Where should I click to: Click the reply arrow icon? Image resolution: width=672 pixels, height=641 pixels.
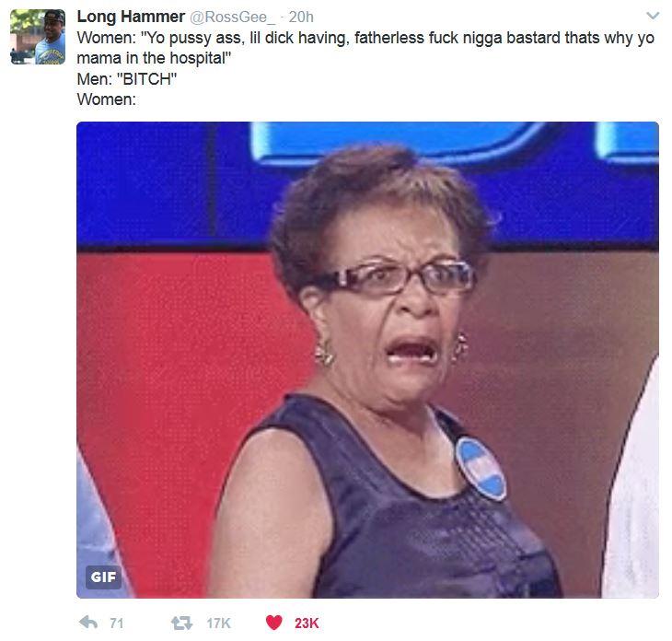(88, 623)
